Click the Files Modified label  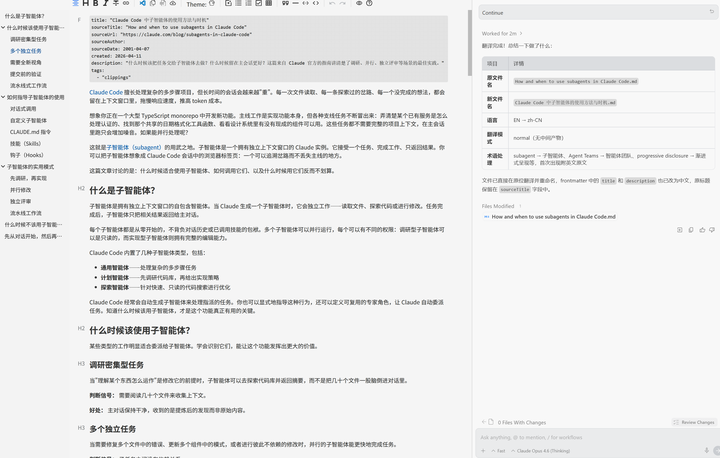coord(498,206)
